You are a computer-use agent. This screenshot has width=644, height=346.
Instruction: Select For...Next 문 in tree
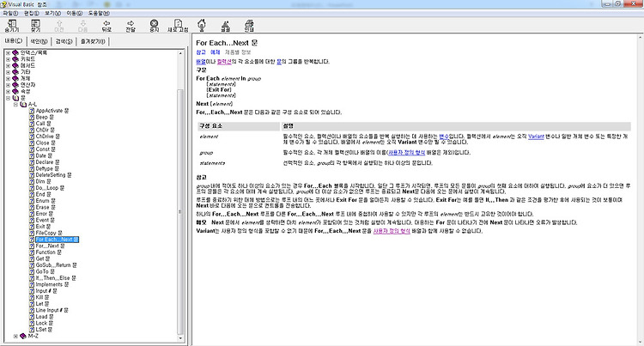click(x=50, y=246)
